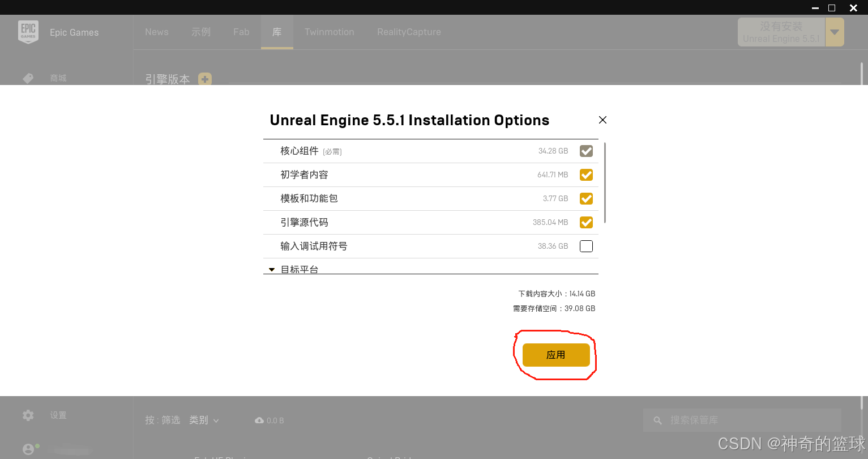Screen dimensions: 868x459
Task: Click the cloud download 0.0 B icon
Action: pyautogui.click(x=259, y=420)
